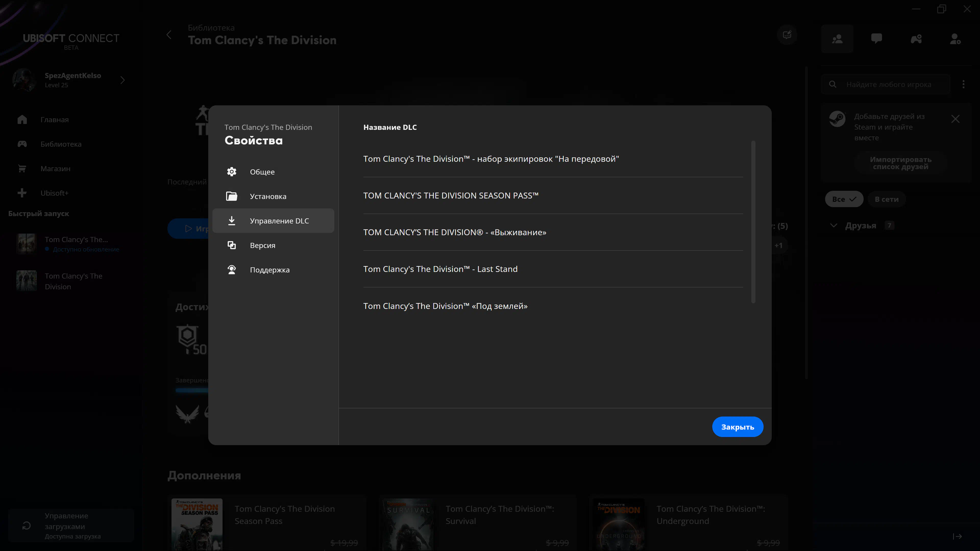The height and width of the screenshot is (551, 980).
Task: Click the shopping cart store icon
Action: pos(22,168)
